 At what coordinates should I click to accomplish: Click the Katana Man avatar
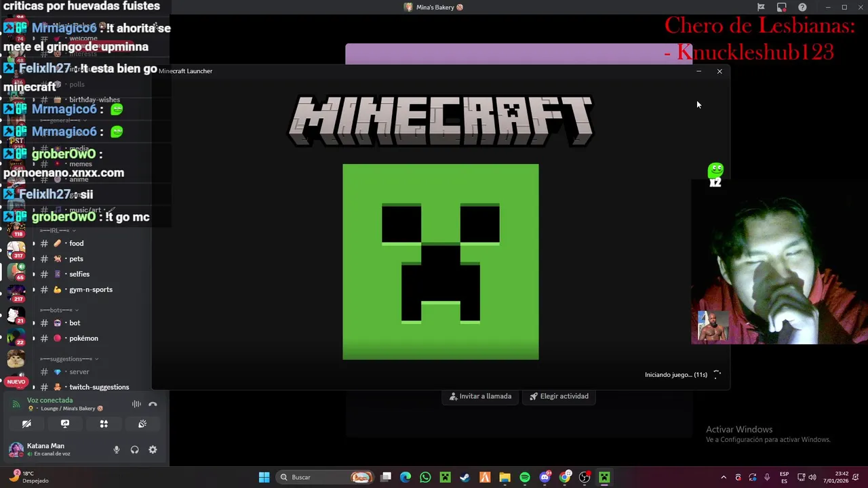[16, 449]
